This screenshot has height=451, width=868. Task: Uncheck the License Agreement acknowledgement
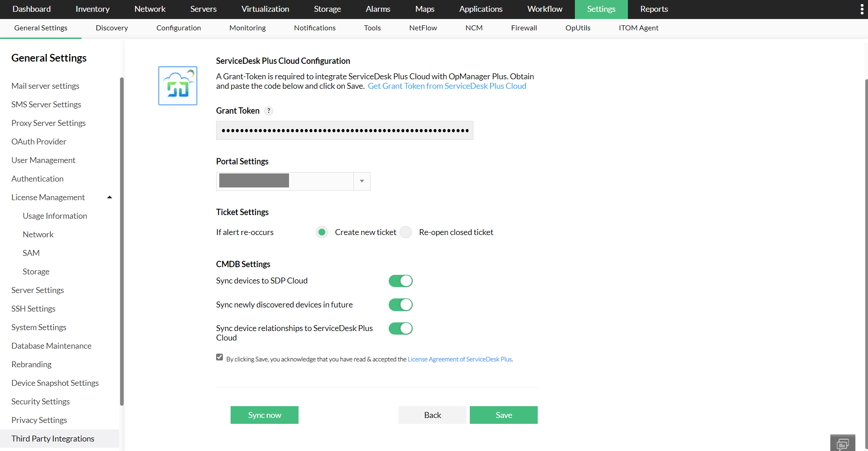pos(219,357)
